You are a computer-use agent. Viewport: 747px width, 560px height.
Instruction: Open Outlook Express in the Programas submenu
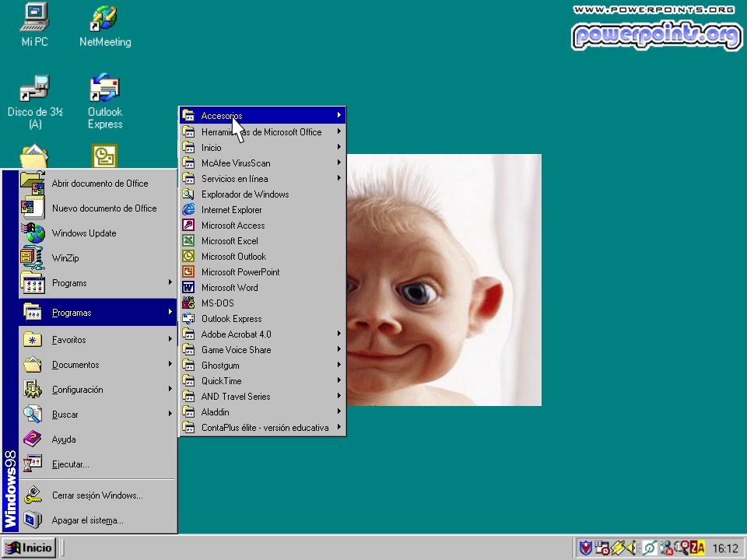pyautogui.click(x=262, y=319)
